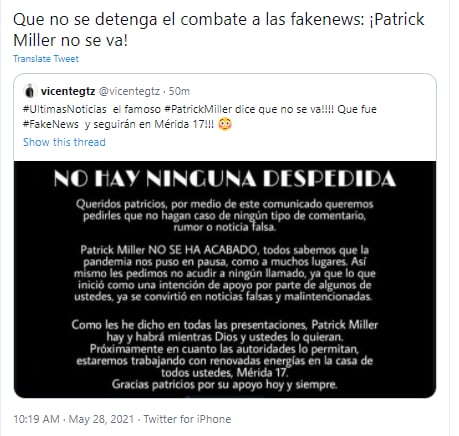The image size is (459, 436).
Task: Click the Gracias patricios closing line
Action: (x=225, y=384)
